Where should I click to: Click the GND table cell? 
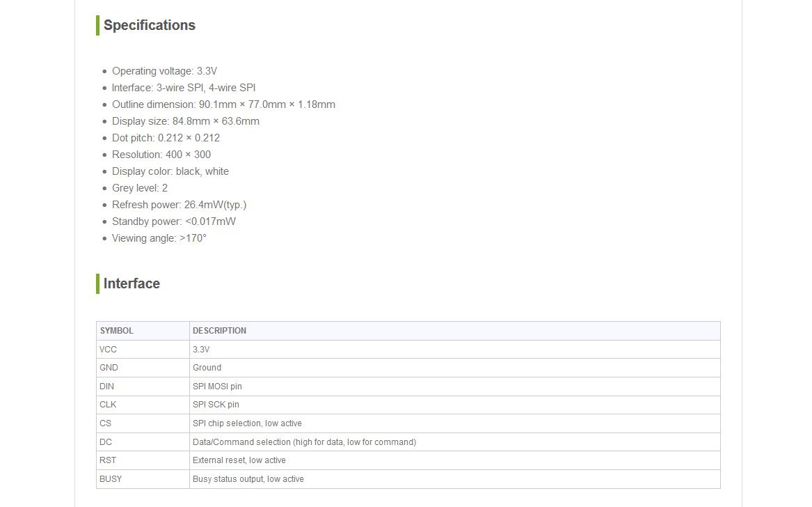click(x=143, y=368)
